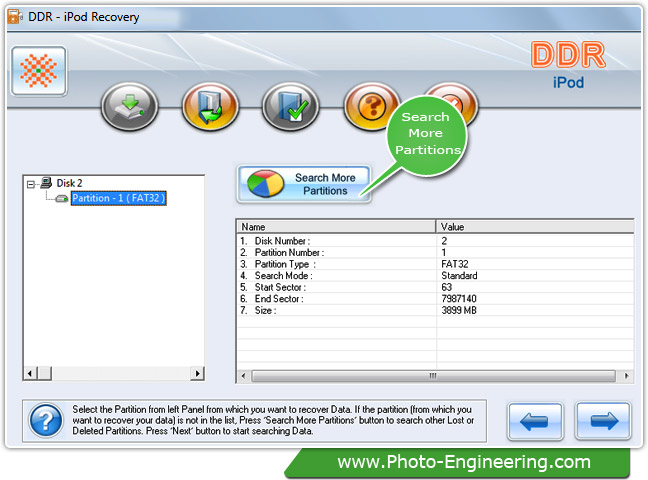Select the Search Mode row

click(x=436, y=275)
